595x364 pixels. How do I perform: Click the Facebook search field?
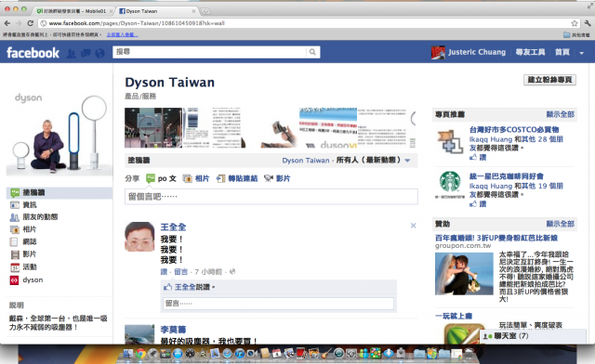click(x=209, y=52)
